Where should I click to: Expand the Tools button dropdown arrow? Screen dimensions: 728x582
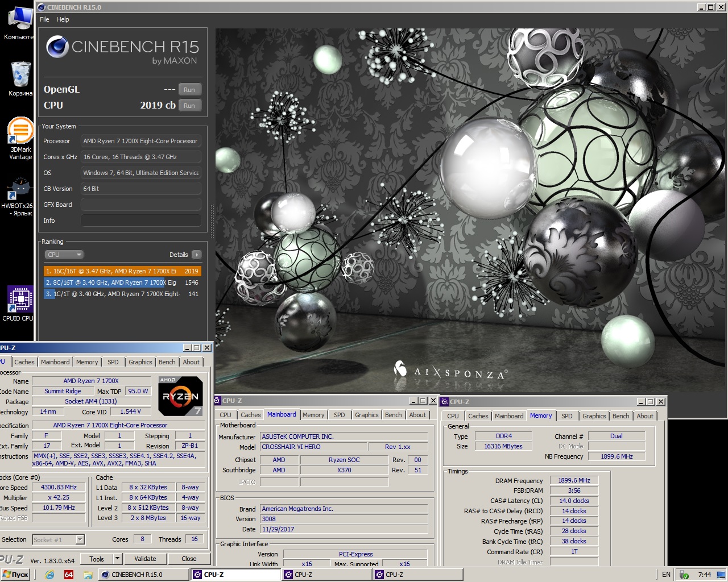117,559
